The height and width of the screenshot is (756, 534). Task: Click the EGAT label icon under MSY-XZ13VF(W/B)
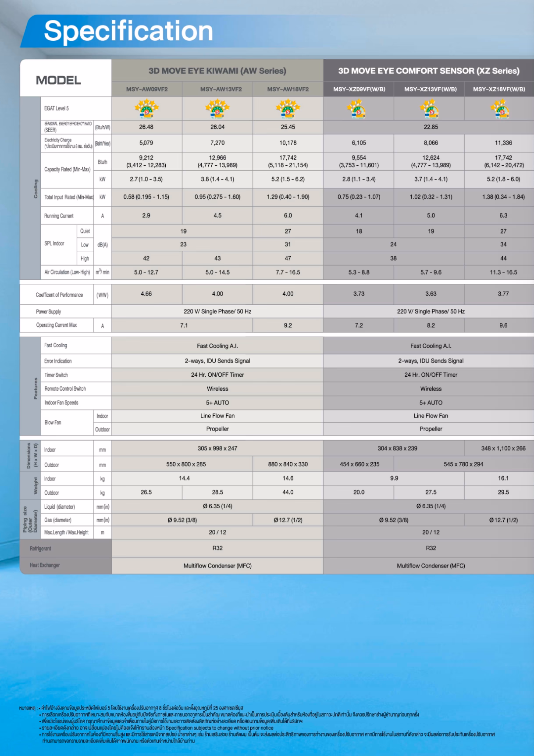coord(431,109)
